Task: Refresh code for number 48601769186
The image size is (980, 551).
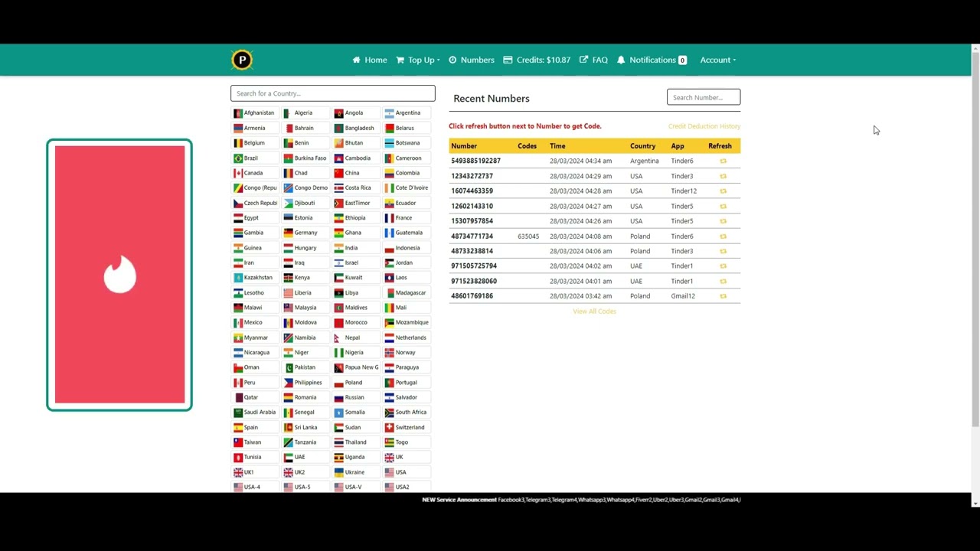Action: click(x=723, y=296)
